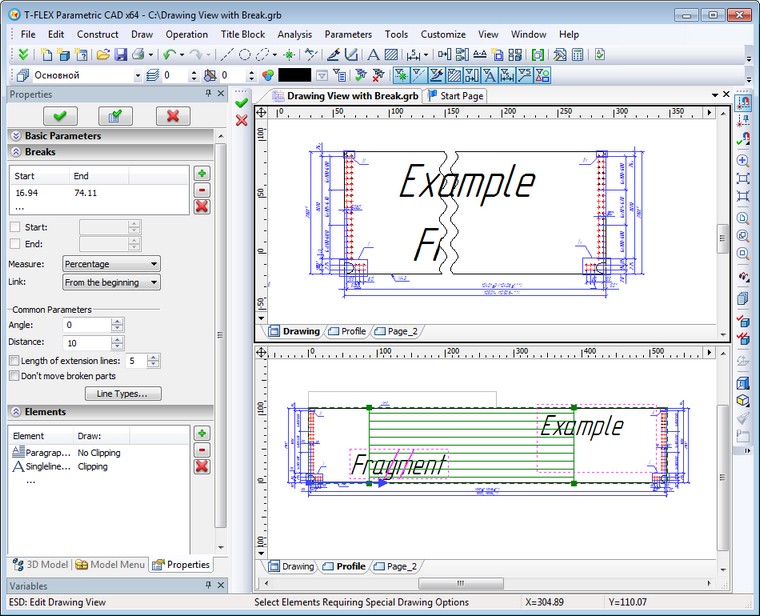Switch to the Start Page tab
The image size is (760, 616).
click(455, 96)
